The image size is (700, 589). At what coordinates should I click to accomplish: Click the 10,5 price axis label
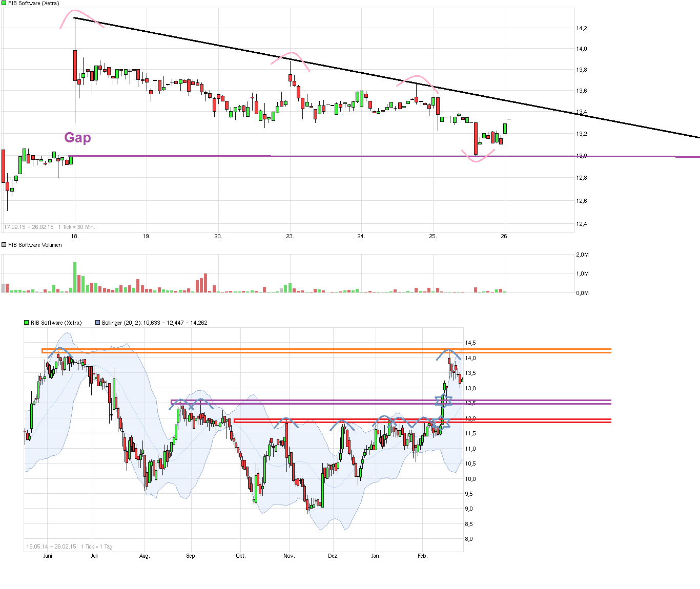pyautogui.click(x=470, y=464)
